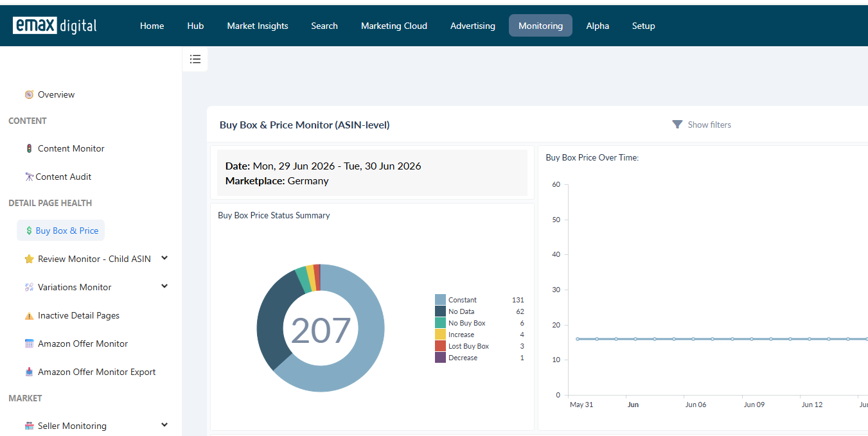868x436 pixels.
Task: Click the Review Monitor star icon
Action: [x=29, y=259]
